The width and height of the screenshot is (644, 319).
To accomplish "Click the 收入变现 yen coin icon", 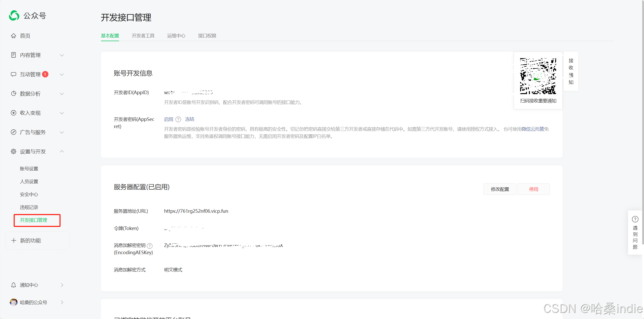I will click(x=13, y=113).
